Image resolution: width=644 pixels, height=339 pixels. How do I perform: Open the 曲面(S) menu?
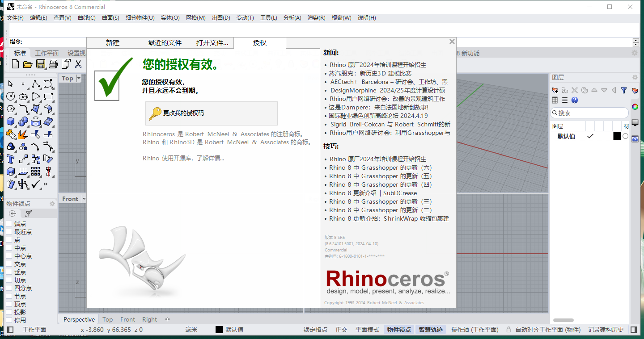point(110,18)
